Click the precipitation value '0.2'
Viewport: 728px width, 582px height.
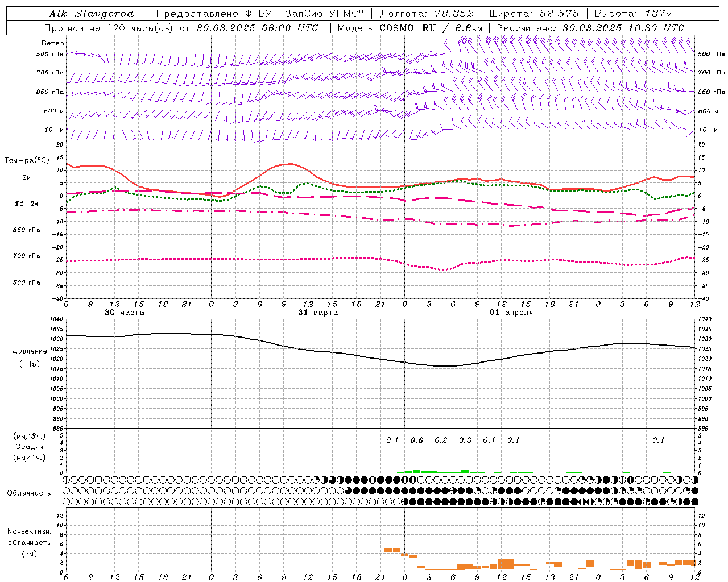coord(441,440)
